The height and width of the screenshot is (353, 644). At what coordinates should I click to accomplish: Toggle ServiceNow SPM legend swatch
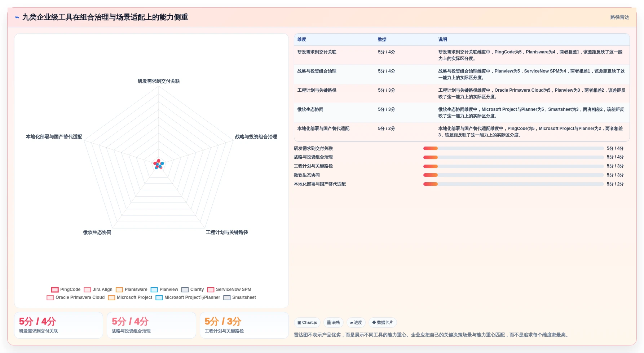coord(211,289)
